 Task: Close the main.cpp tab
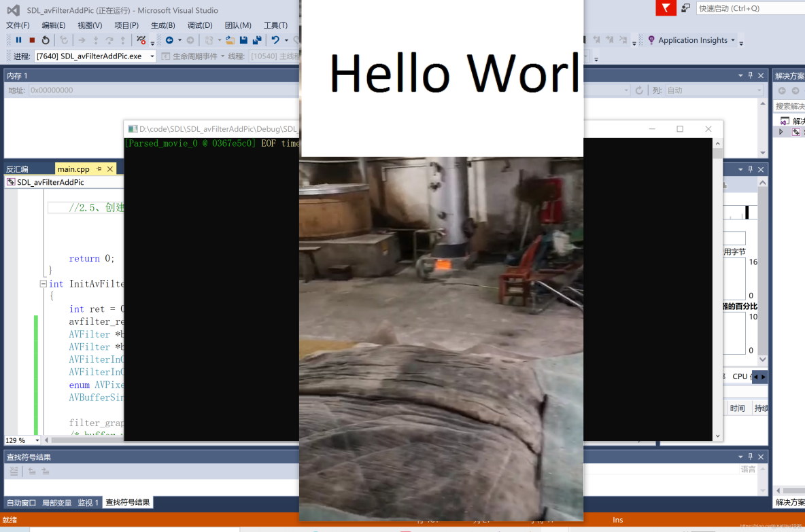pos(110,169)
